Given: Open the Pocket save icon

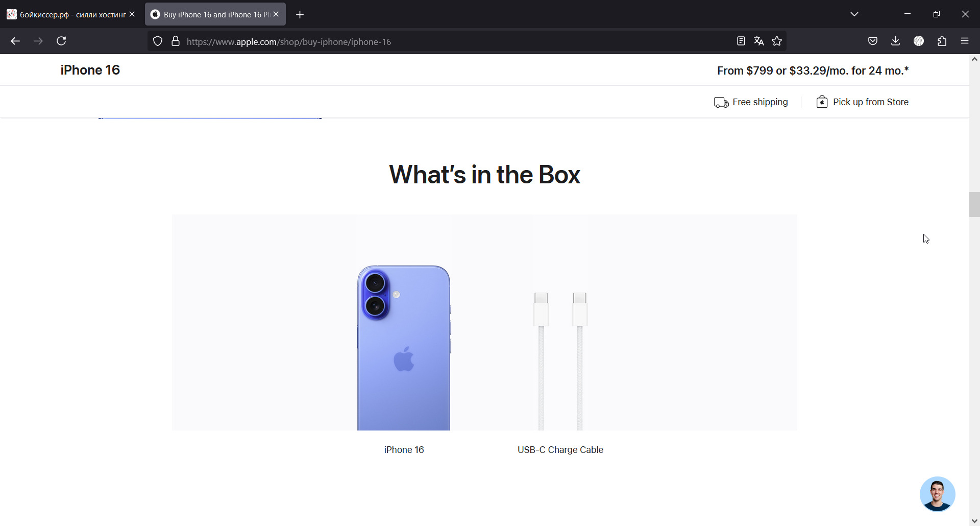Looking at the screenshot, I should (x=873, y=41).
